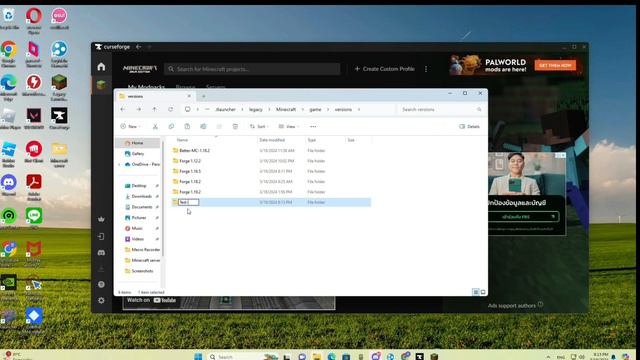This screenshot has width=640, height=360.
Task: Open the Valorant desktop shortcut
Action: click(x=34, y=119)
